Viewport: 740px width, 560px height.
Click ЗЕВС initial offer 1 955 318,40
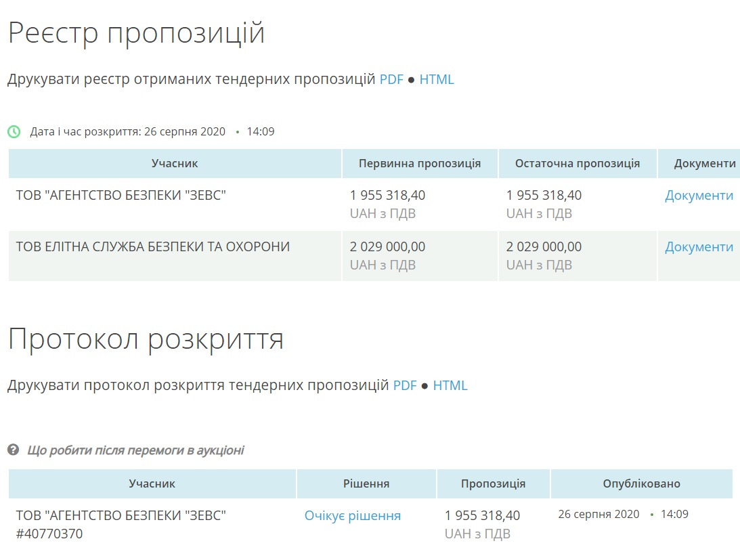(x=387, y=195)
